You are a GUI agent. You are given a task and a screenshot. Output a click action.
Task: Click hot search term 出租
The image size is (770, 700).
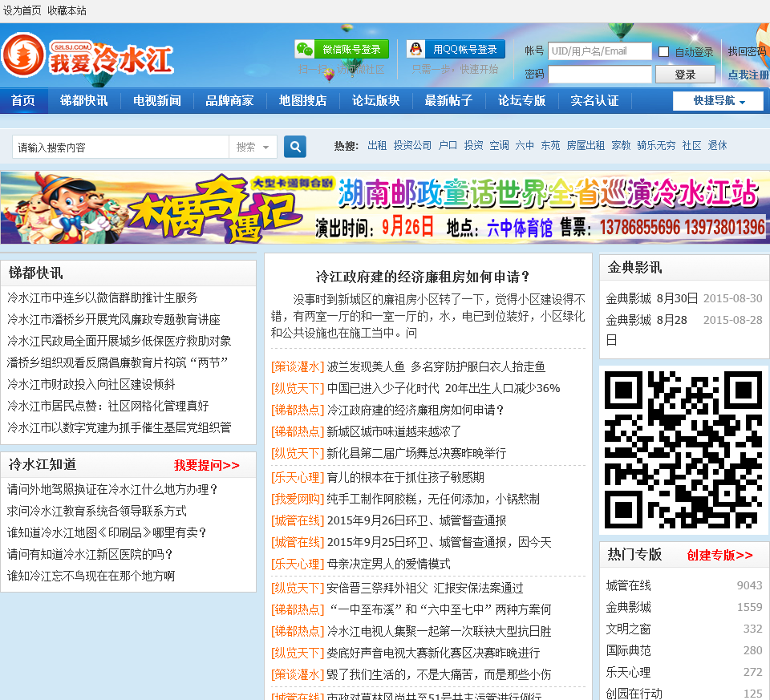(x=377, y=145)
